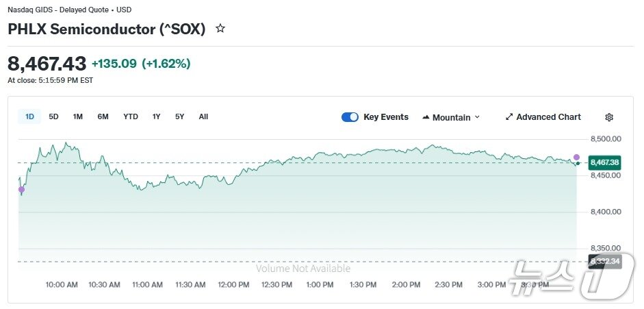Show the 6M time range

click(x=103, y=116)
